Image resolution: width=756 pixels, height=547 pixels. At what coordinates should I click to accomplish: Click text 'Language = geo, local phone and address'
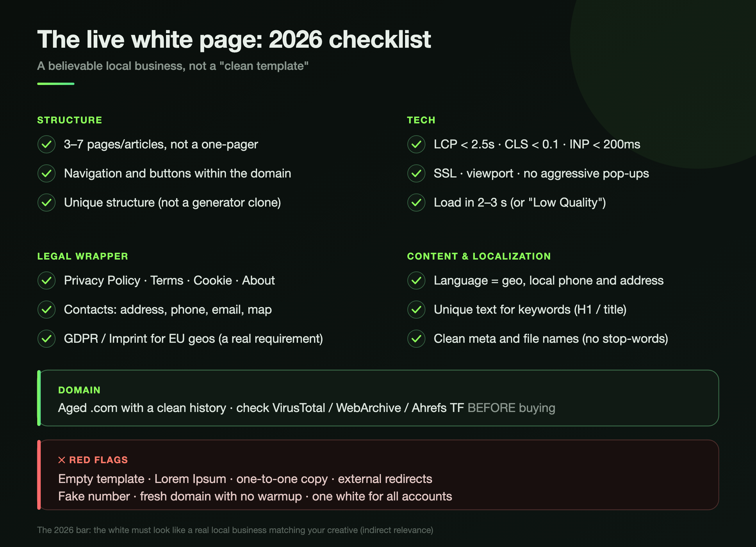(x=549, y=280)
